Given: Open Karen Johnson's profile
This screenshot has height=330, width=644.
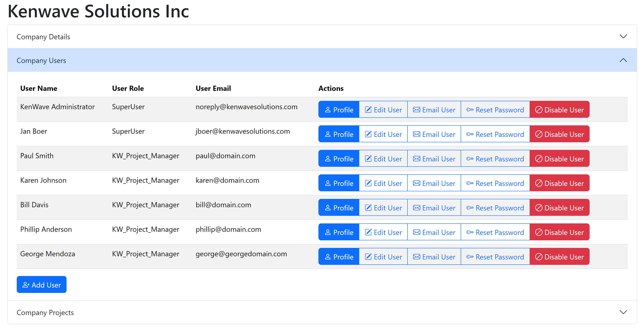Looking at the screenshot, I should (x=339, y=183).
